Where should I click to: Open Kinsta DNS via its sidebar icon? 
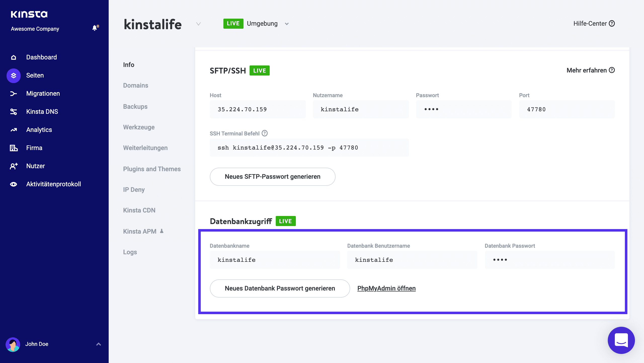[x=13, y=112]
